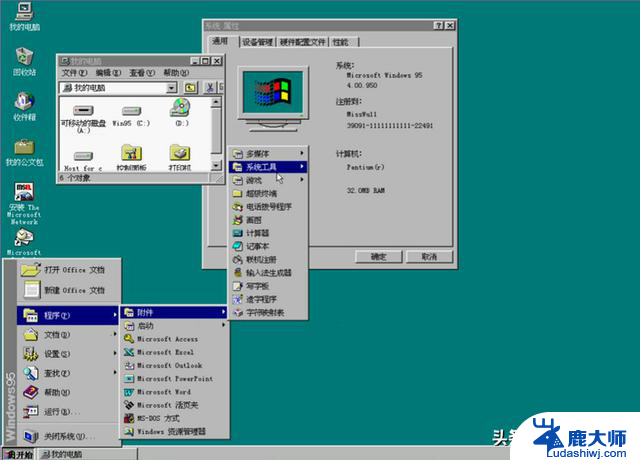Open the 我的电脑 desktop icon
640x460 pixels.
pos(24,16)
